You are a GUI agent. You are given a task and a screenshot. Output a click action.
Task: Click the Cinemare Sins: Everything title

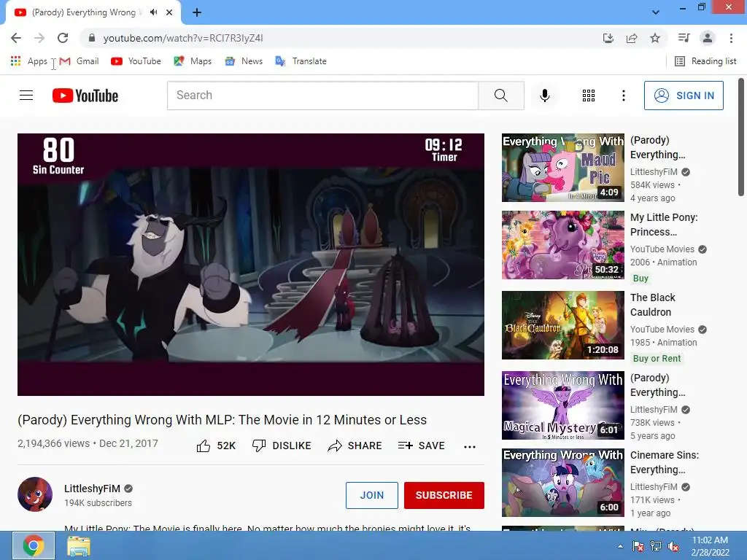(x=665, y=462)
